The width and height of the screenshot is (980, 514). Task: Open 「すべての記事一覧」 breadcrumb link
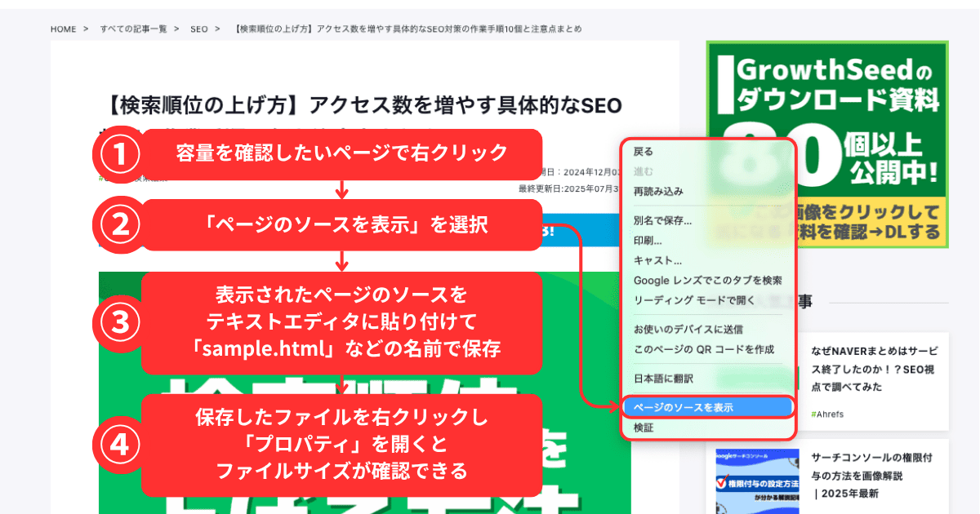pos(133,29)
